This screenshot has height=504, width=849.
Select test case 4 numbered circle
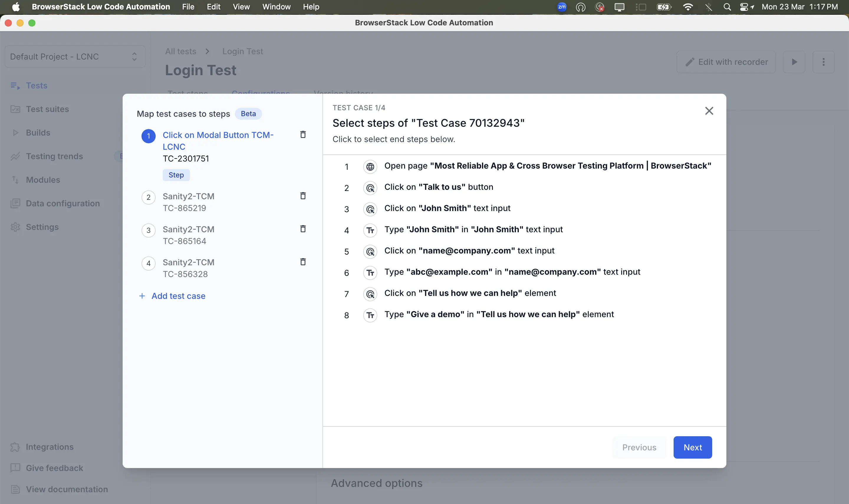pyautogui.click(x=148, y=263)
